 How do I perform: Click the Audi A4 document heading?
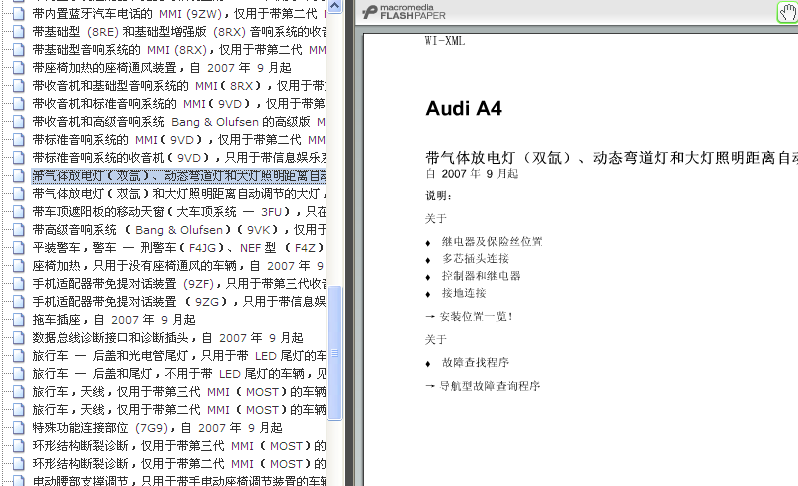[x=463, y=108]
